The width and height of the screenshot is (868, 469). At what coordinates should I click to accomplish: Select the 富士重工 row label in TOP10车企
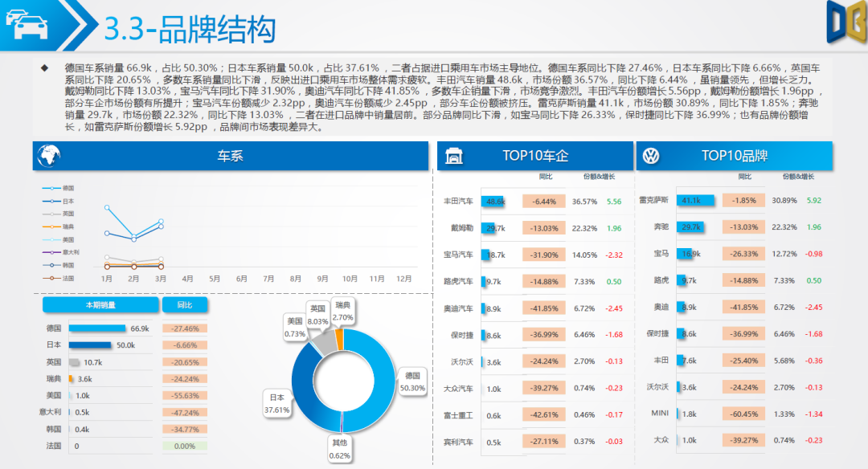pyautogui.click(x=458, y=415)
